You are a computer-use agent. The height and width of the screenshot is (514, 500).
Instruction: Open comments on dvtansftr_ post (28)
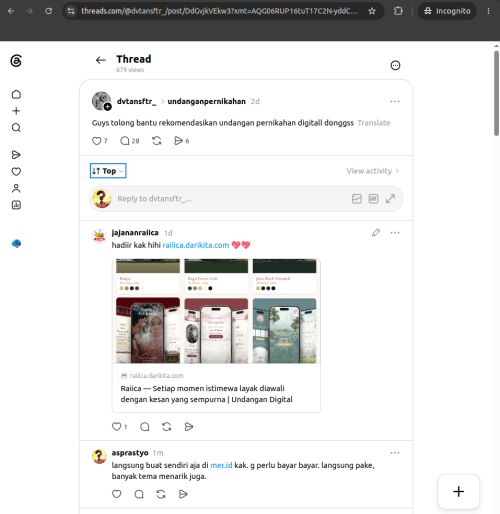click(125, 141)
